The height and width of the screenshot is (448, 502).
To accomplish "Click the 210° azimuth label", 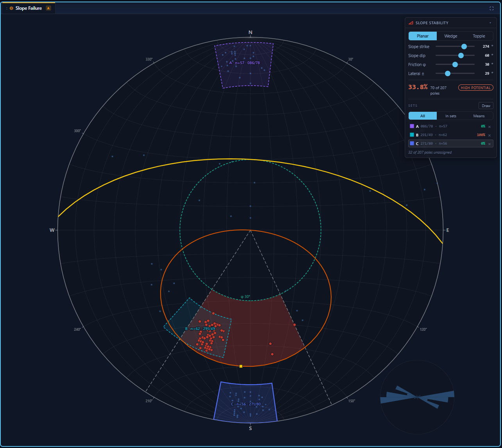I will [x=149, y=401].
